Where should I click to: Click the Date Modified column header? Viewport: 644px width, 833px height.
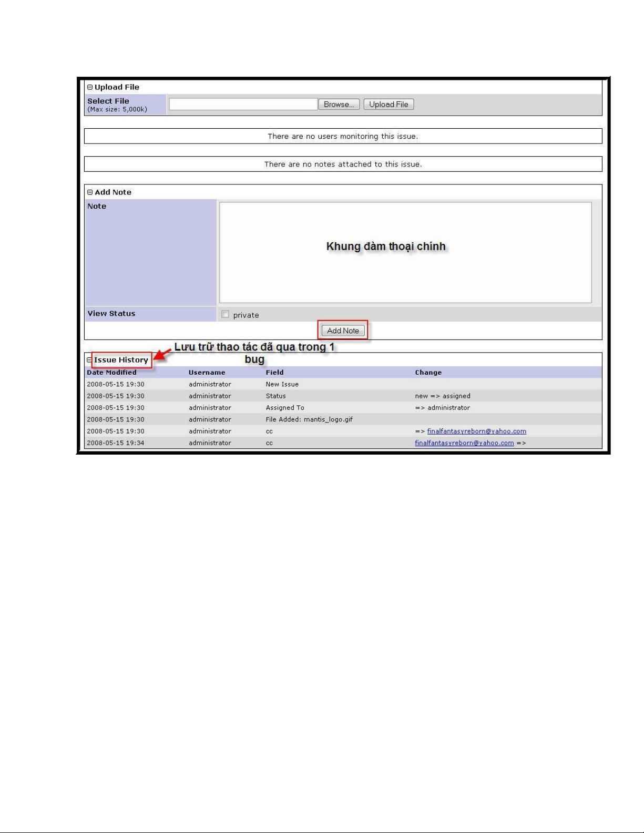pos(111,373)
